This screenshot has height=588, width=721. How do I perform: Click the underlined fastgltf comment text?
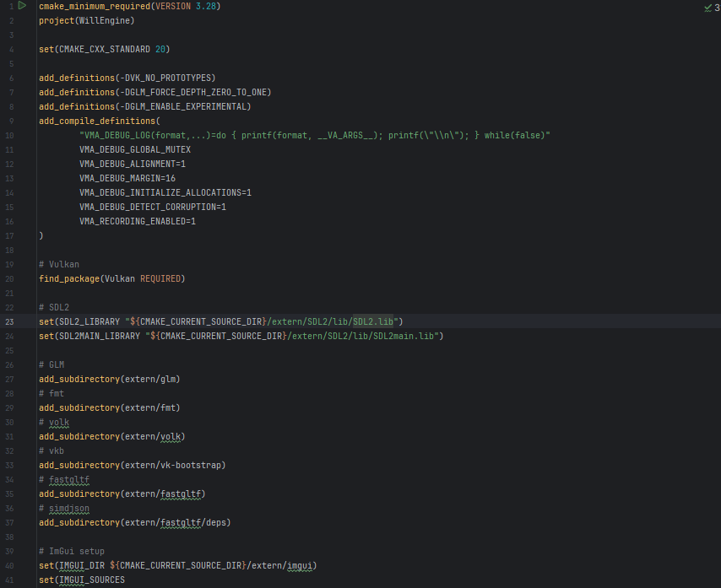[68, 479]
